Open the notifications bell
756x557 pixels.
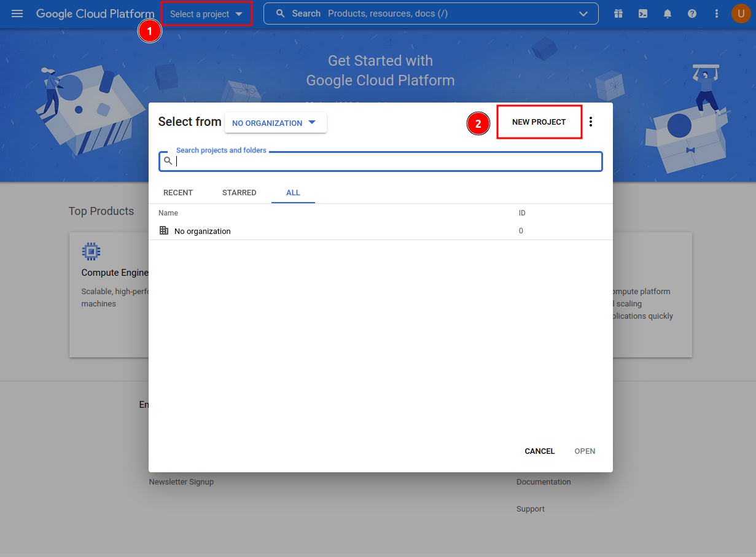coord(668,14)
